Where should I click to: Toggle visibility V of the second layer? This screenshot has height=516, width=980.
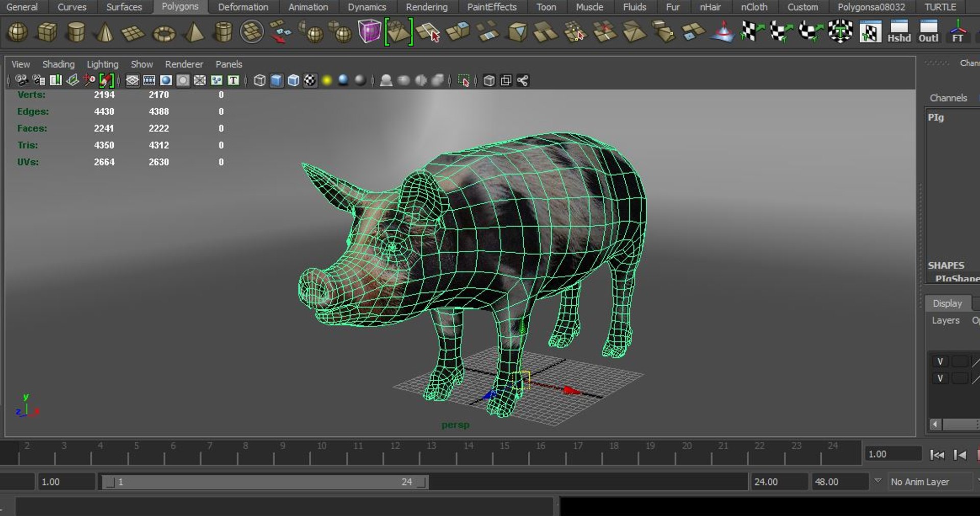click(940, 378)
